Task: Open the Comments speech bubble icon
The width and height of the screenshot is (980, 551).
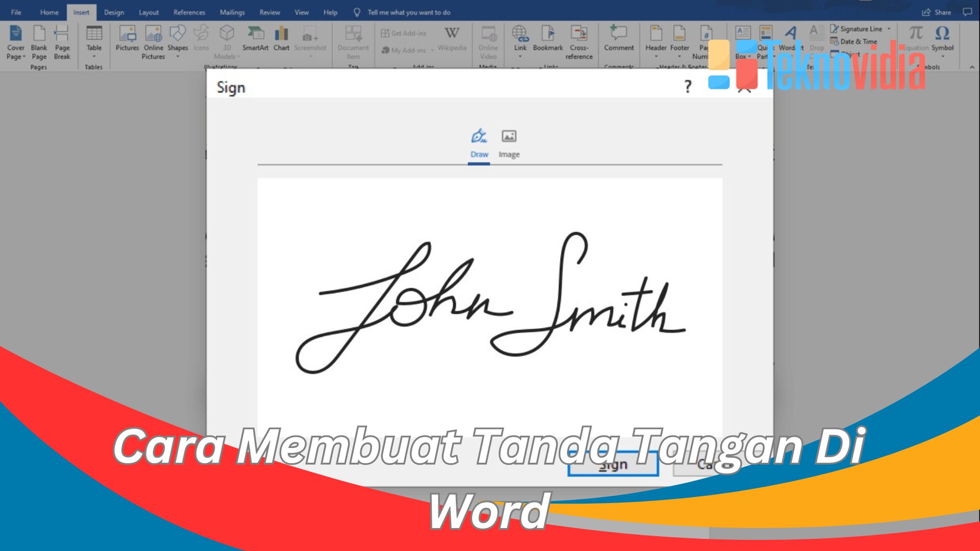Action: click(x=967, y=12)
